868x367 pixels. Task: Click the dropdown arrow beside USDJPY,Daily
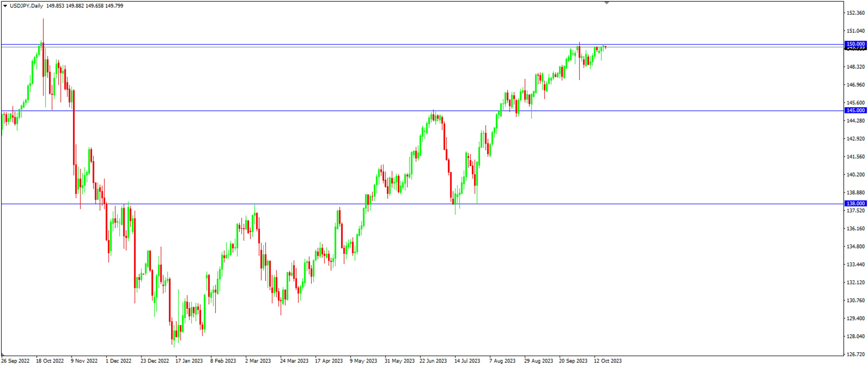coord(5,6)
